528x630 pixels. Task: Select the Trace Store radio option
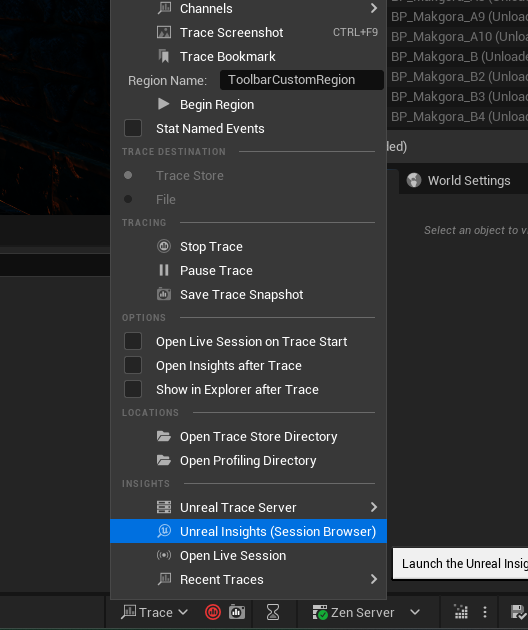(128, 175)
